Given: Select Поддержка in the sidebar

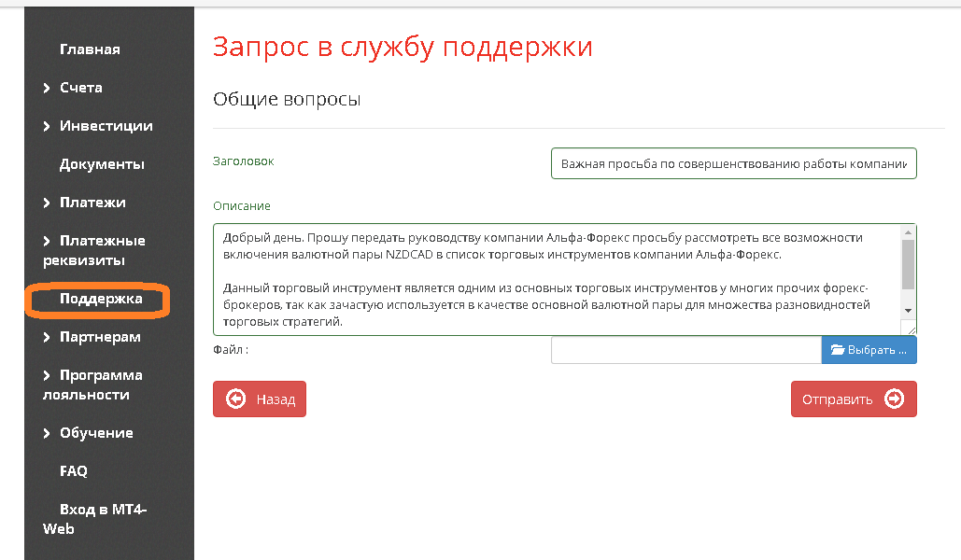Looking at the screenshot, I should [101, 299].
